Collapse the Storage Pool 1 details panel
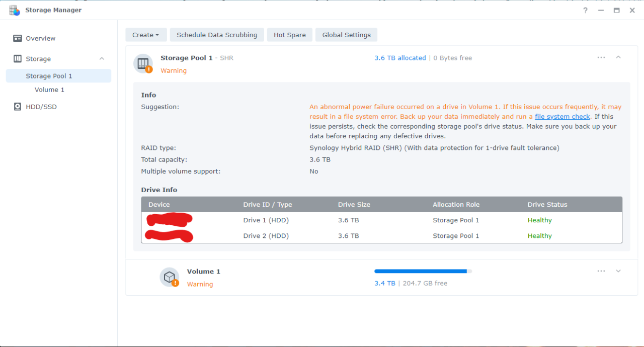This screenshot has height=347, width=644. click(618, 57)
